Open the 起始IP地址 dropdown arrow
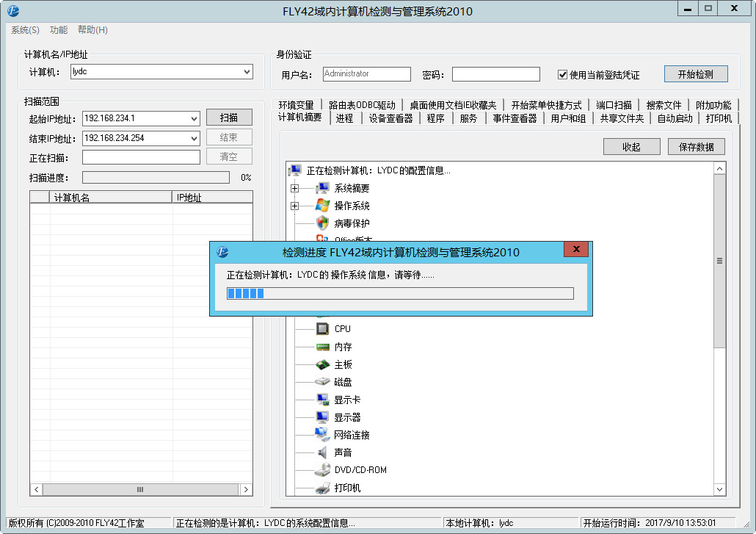Viewport: 756px width, 534px height. (x=194, y=119)
